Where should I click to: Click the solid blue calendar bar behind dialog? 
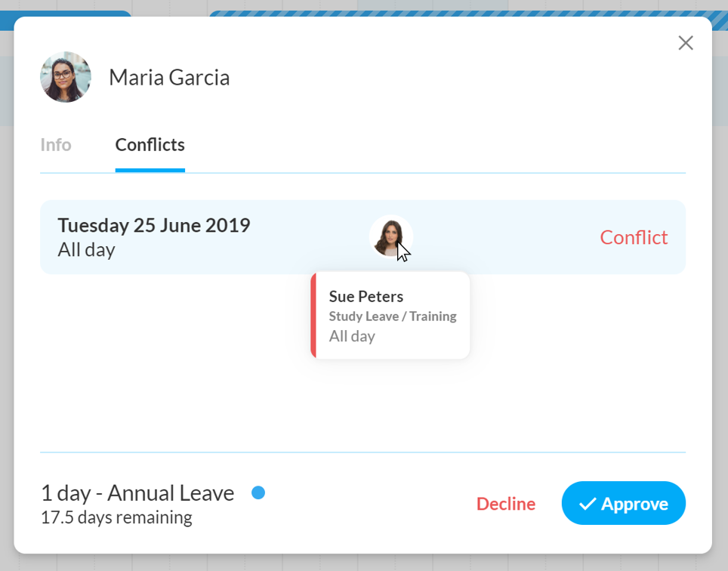[x=66, y=14]
